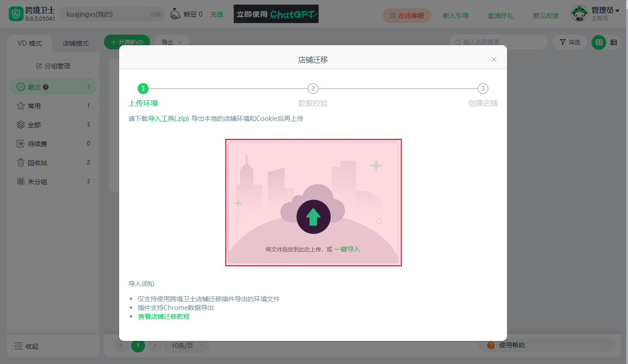Expand the 10条/页 page size dropdown
Viewport: 628px width, 364px height.
click(187, 345)
